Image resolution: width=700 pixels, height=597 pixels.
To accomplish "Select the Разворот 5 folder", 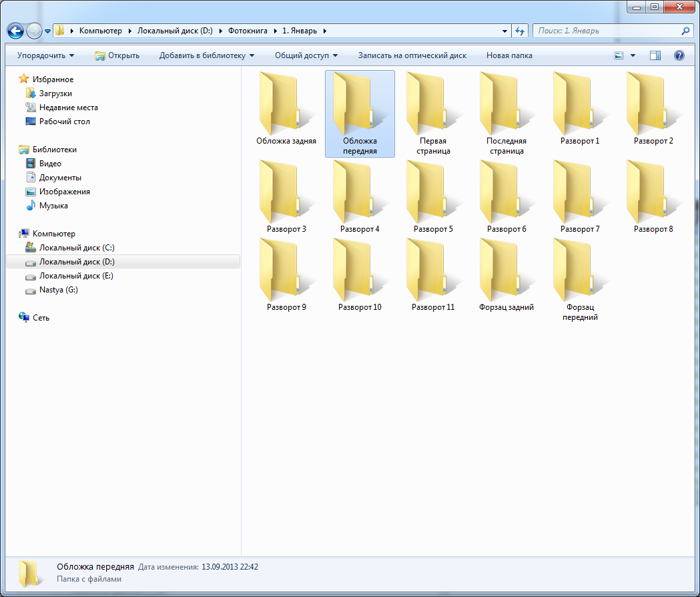I will pyautogui.click(x=433, y=197).
